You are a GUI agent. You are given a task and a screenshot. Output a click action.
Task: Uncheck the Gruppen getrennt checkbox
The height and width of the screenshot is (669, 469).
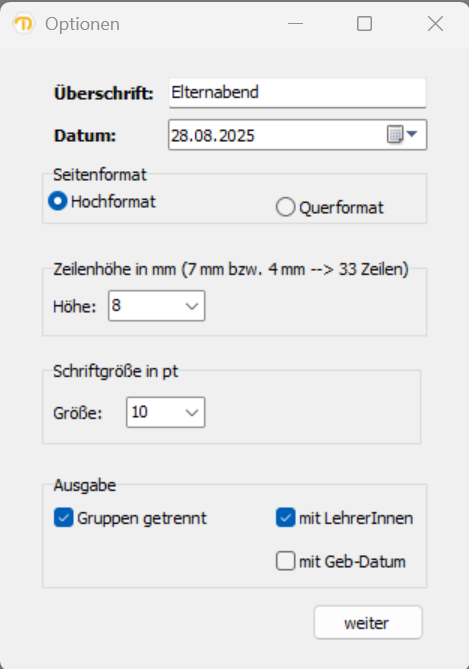pyautogui.click(x=64, y=518)
